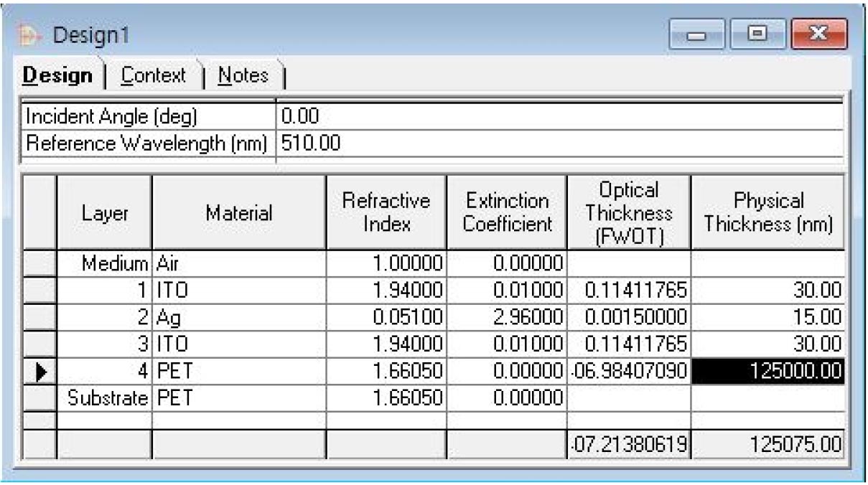Select the Design tab
This screenshot has width=868, height=485.
click(60, 75)
